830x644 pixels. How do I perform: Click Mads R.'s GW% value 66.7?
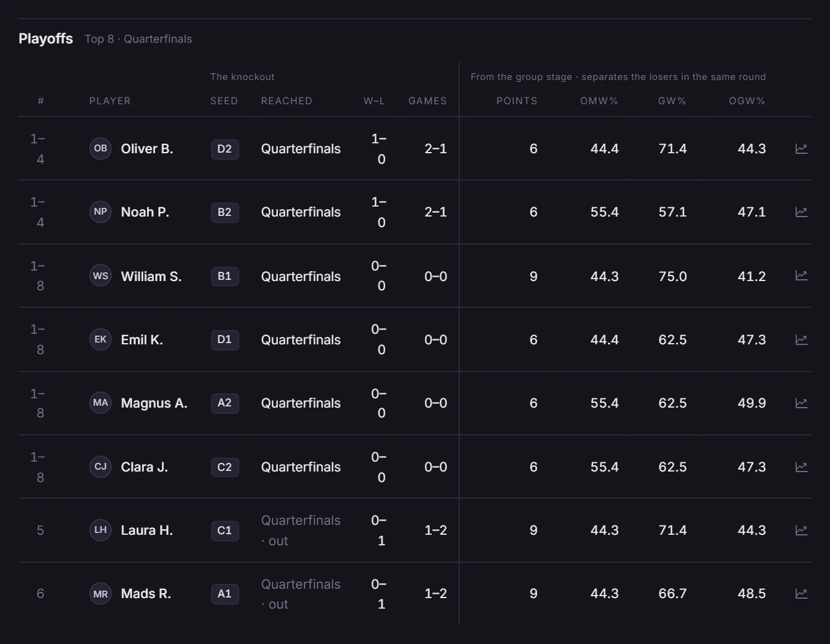point(672,594)
